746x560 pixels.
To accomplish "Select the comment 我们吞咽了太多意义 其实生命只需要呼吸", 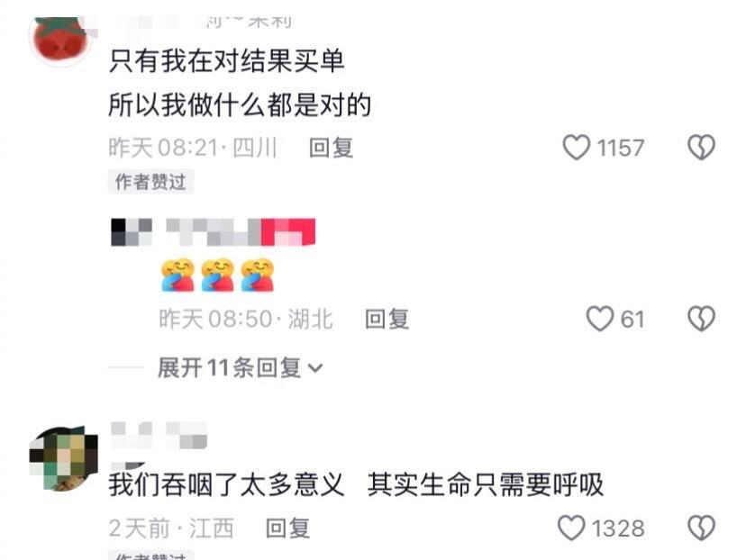I will tap(356, 485).
